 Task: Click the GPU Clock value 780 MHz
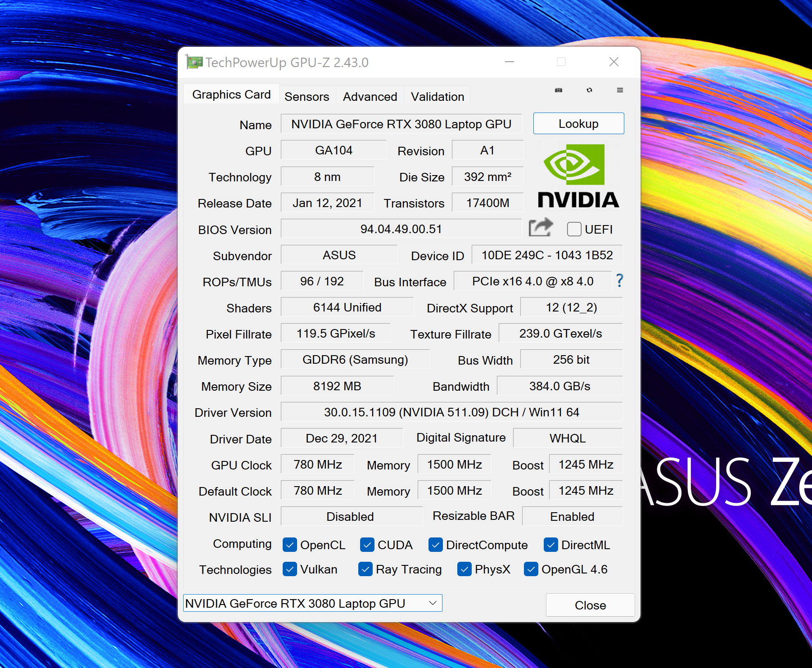(x=317, y=464)
